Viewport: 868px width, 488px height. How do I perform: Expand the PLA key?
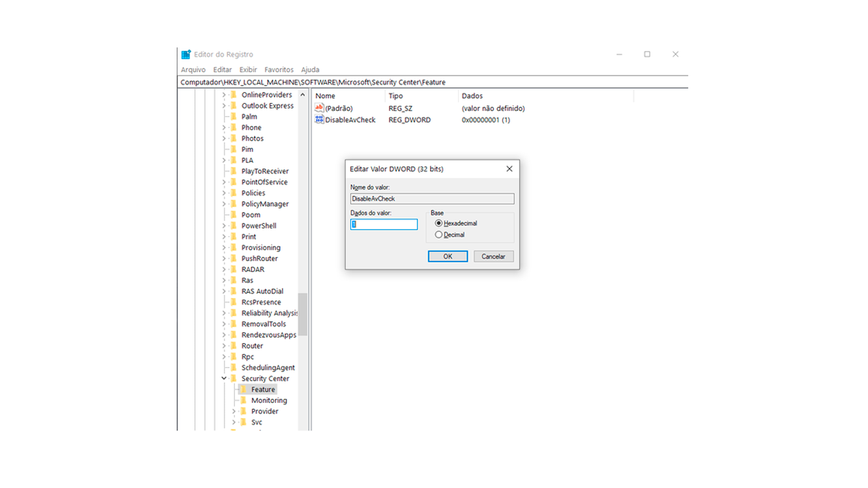coord(224,160)
